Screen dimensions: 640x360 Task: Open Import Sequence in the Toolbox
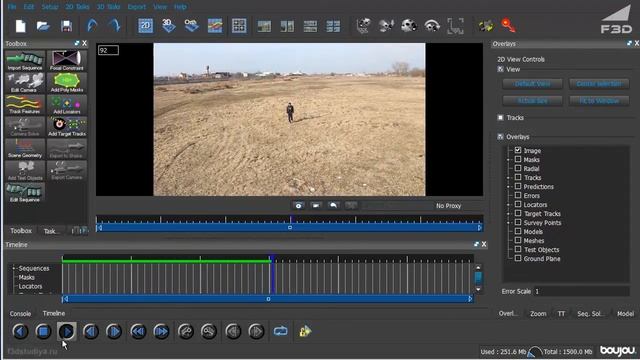pos(25,61)
